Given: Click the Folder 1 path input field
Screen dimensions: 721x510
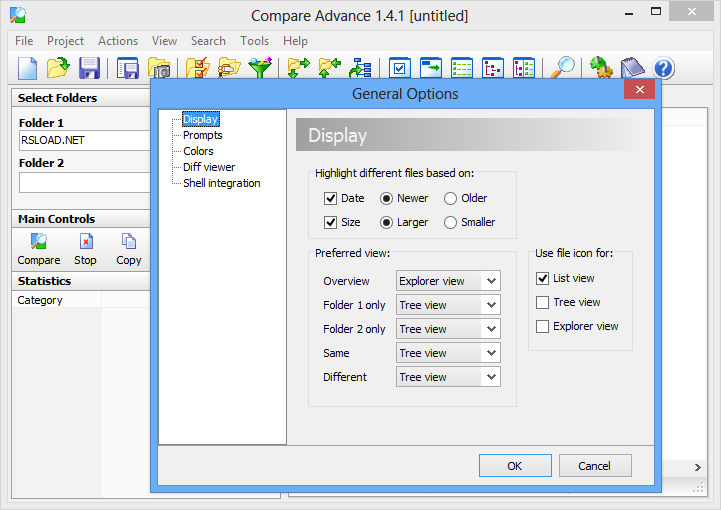Looking at the screenshot, I should [x=84, y=140].
